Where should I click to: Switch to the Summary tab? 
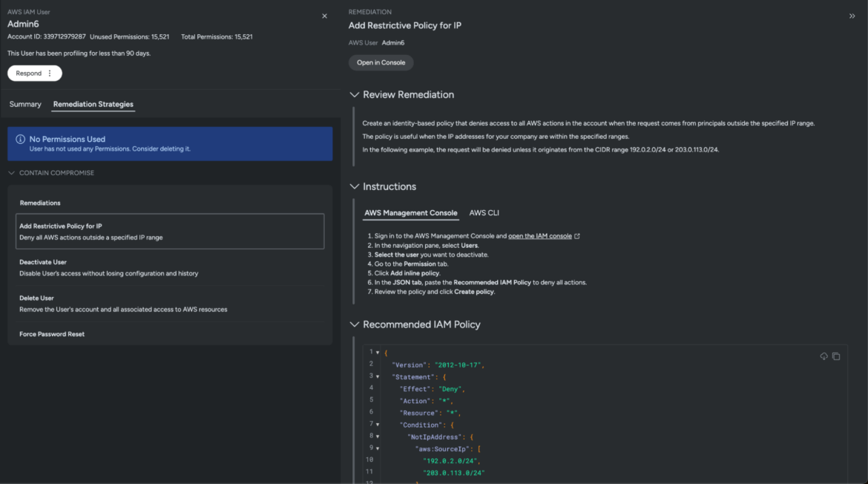[25, 105]
